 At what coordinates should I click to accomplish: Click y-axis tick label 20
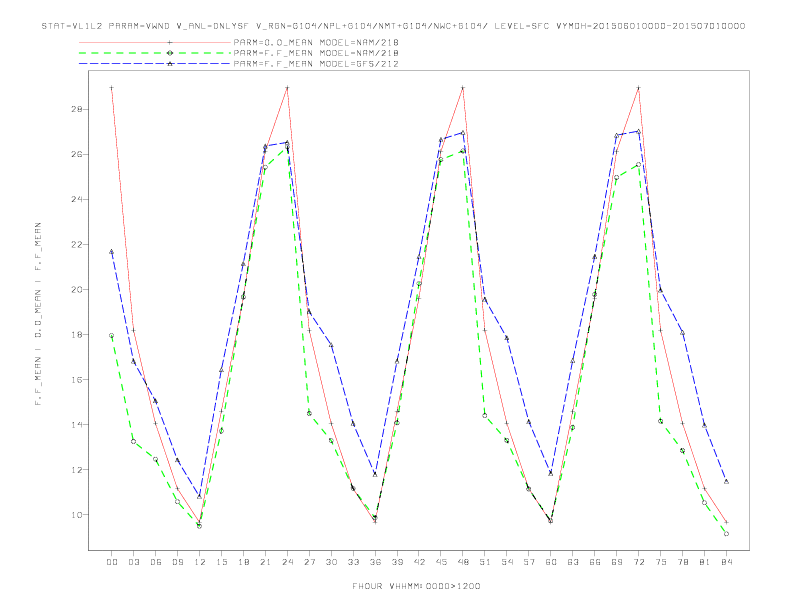75,289
